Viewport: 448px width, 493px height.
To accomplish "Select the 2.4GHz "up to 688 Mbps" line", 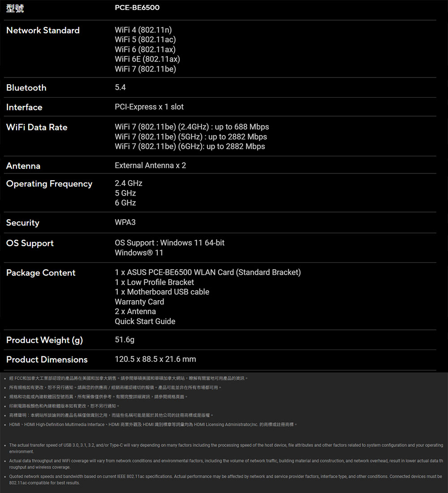I will [x=192, y=127].
